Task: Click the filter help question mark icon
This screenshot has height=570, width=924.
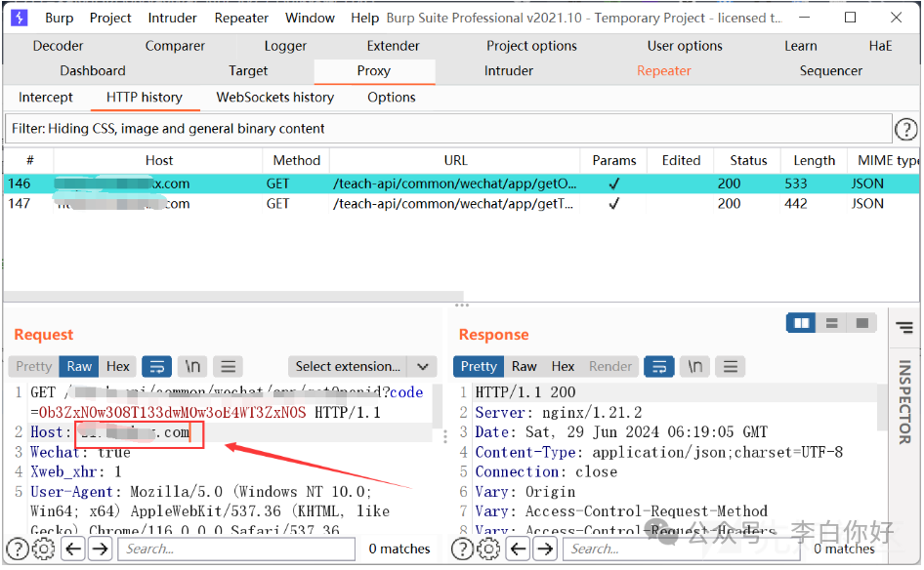Action: pos(905,129)
